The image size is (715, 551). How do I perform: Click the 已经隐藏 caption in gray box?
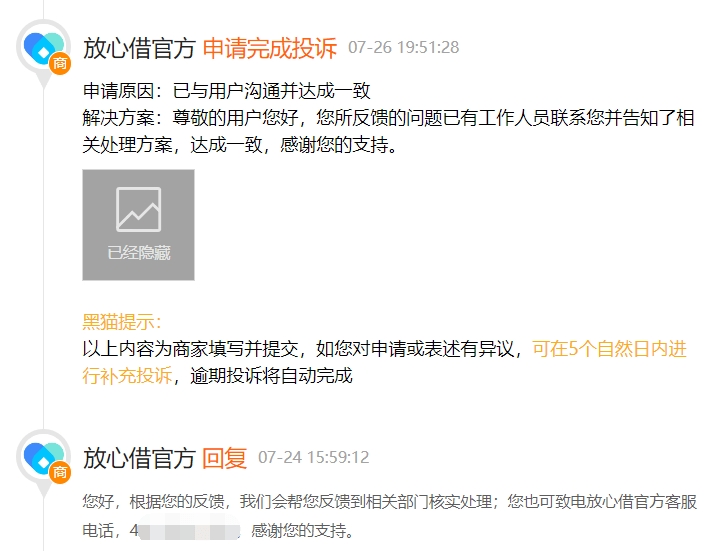pyautogui.click(x=139, y=253)
